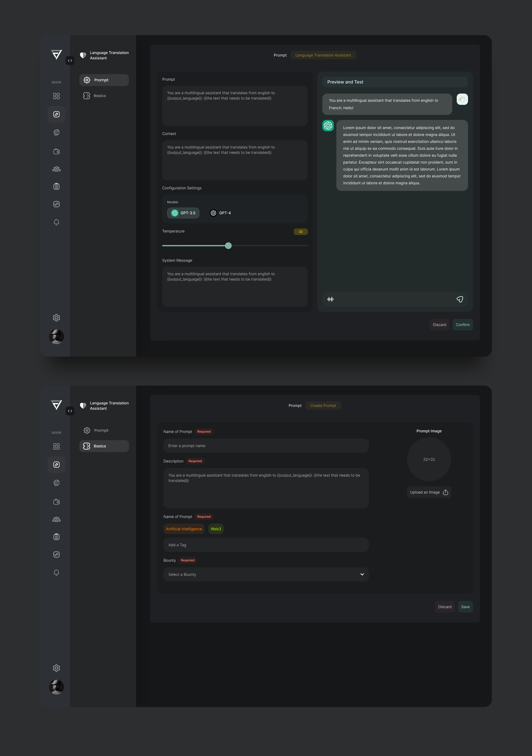The image size is (532, 756).
Task: Switch to Prompt tab on Create Prompt screen
Action: point(101,430)
